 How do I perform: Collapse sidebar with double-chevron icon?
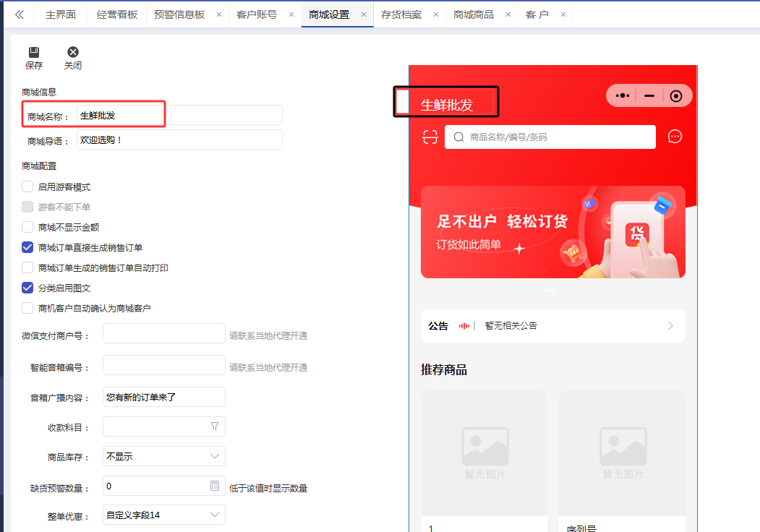[20, 14]
